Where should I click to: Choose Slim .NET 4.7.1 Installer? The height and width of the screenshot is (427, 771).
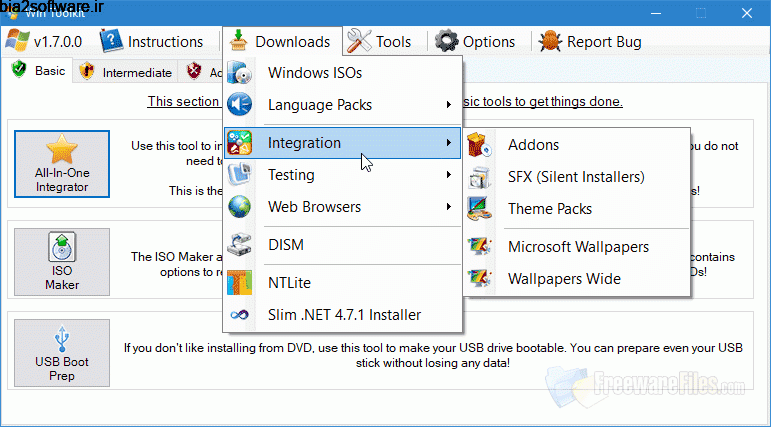click(343, 314)
